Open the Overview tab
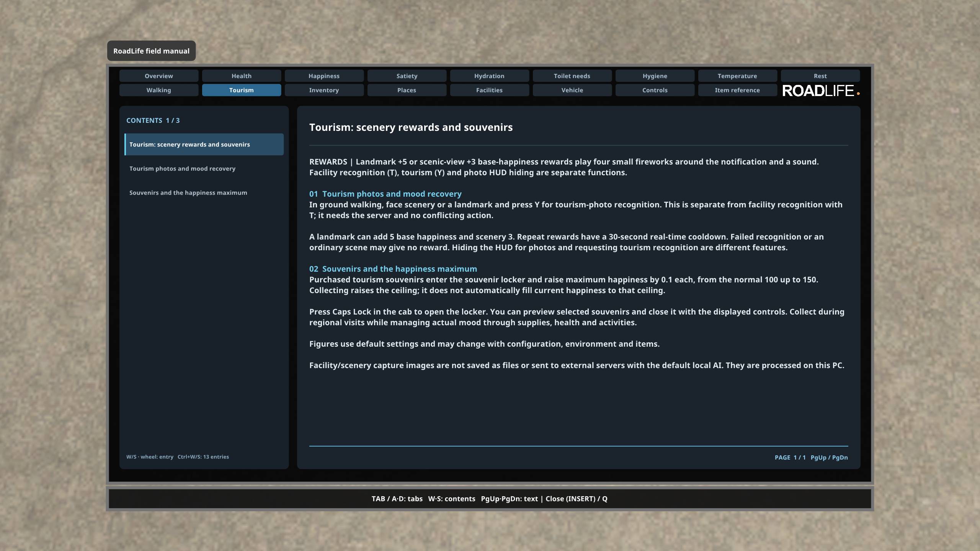 (159, 76)
